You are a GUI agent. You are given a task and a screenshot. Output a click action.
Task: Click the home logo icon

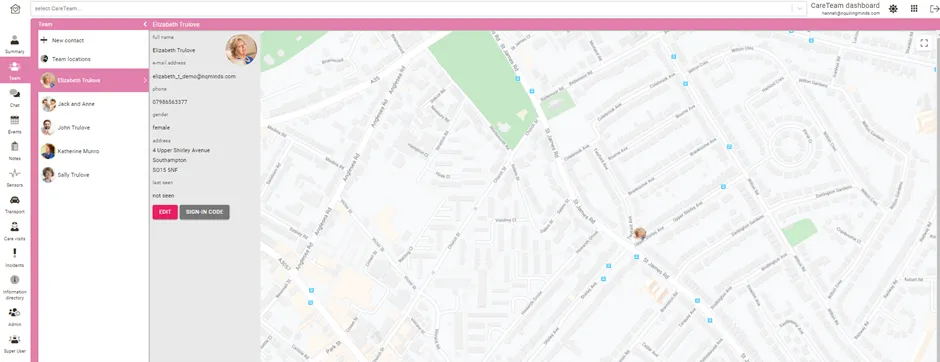point(16,9)
